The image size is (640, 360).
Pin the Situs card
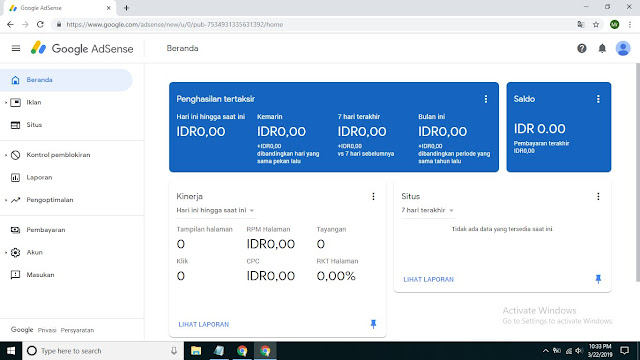click(x=598, y=279)
